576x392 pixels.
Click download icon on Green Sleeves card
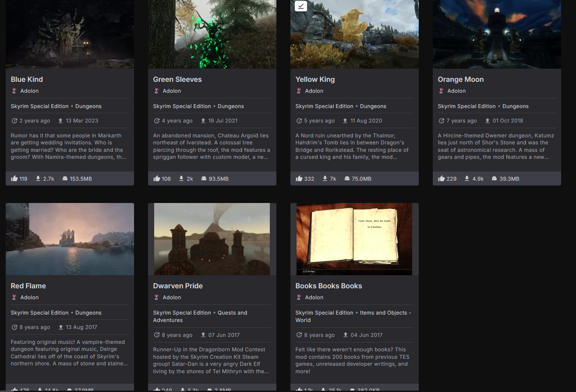click(x=181, y=178)
